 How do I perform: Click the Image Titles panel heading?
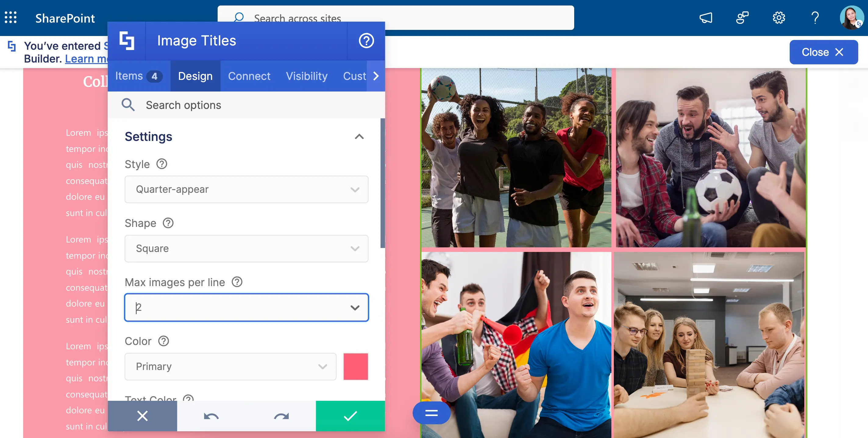[197, 41]
